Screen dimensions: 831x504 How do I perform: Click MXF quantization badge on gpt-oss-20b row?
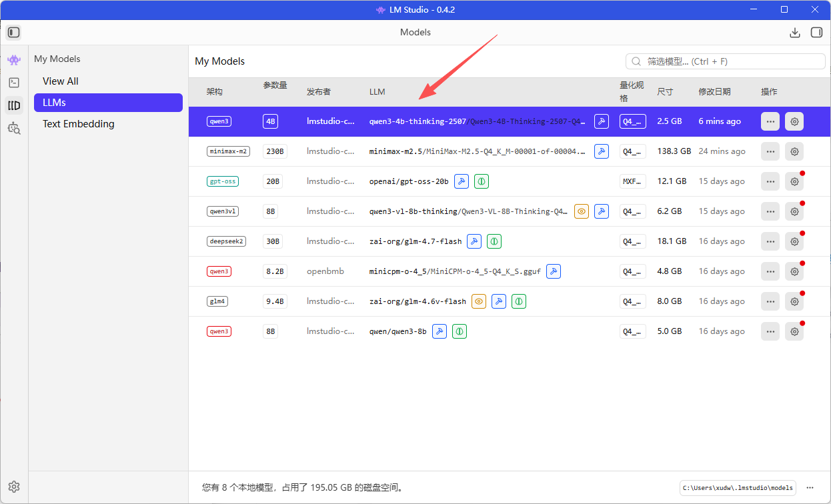632,181
